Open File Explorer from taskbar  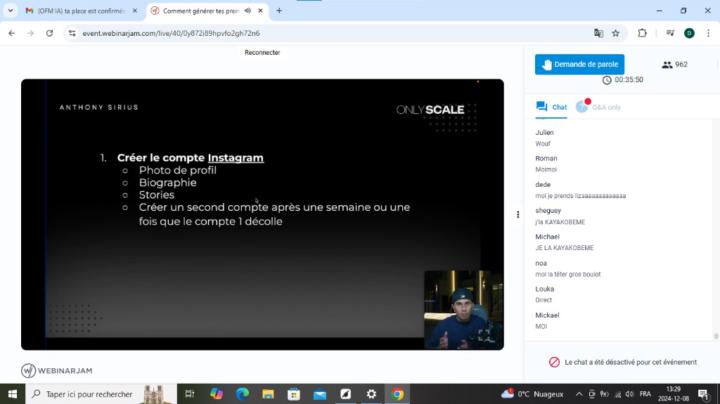pyautogui.click(x=268, y=394)
